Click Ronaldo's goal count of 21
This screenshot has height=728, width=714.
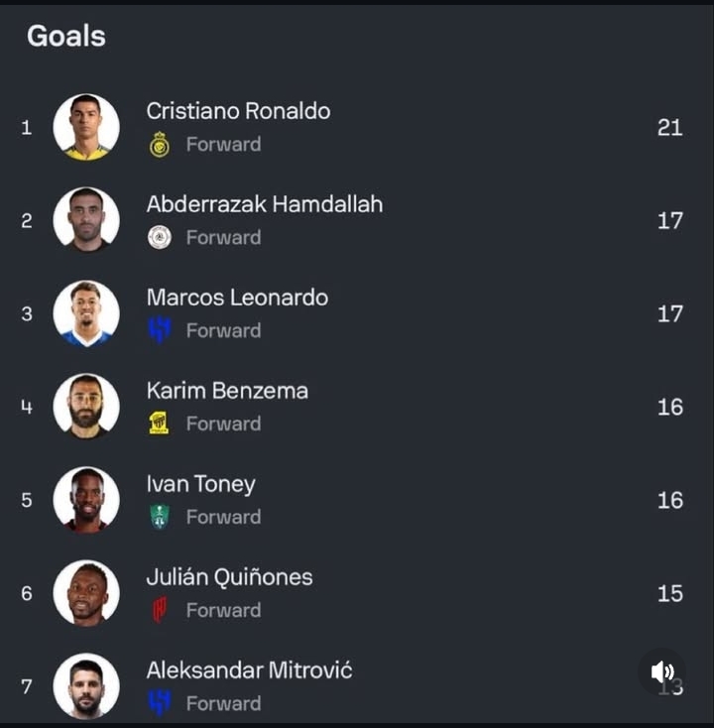pos(669,127)
